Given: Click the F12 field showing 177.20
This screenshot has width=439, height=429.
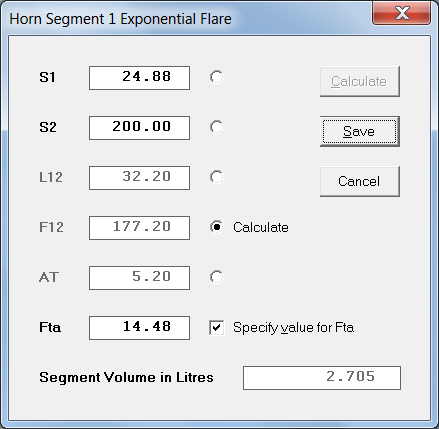Looking at the screenshot, I should pyautogui.click(x=139, y=228).
